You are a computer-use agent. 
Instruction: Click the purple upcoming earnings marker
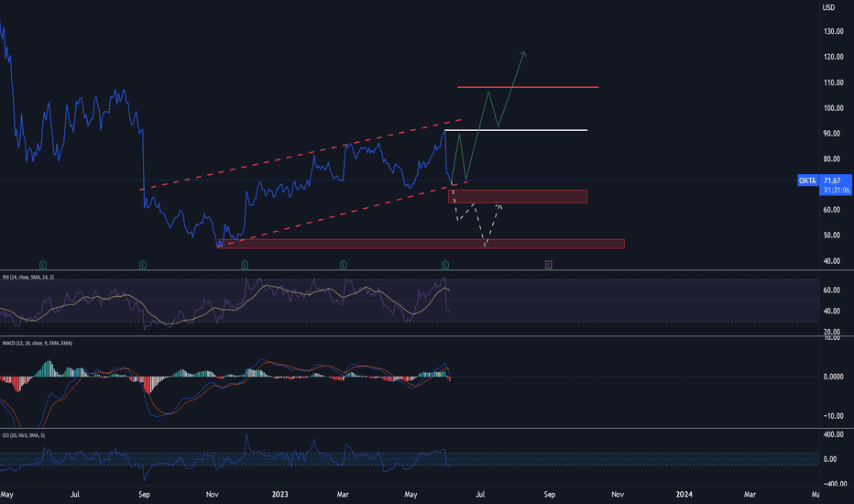[x=549, y=265]
